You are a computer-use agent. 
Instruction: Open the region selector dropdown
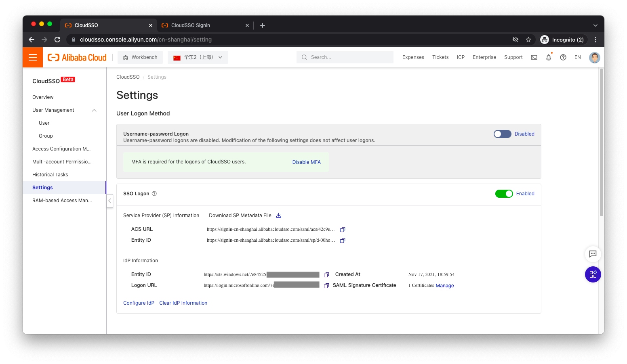tap(198, 57)
